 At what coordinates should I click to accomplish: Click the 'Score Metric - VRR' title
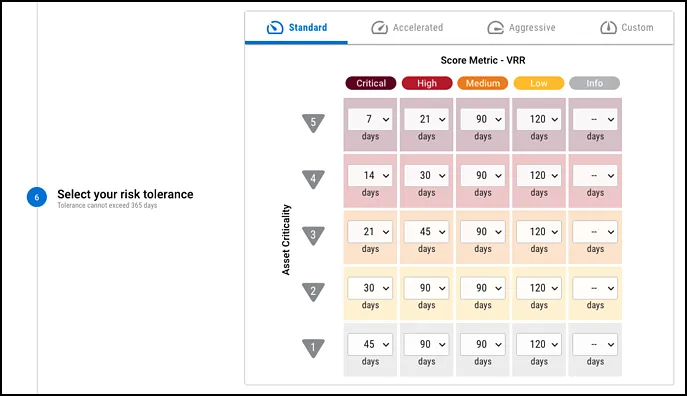(483, 60)
